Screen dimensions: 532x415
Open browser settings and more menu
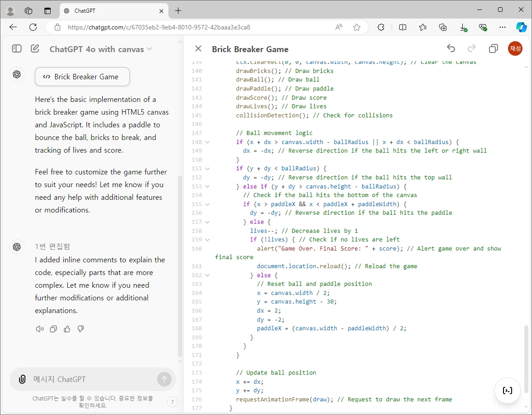[x=503, y=27]
